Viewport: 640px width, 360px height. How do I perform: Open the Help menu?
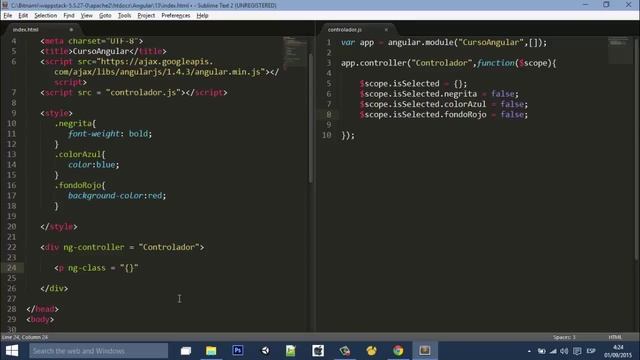[x=202, y=16]
